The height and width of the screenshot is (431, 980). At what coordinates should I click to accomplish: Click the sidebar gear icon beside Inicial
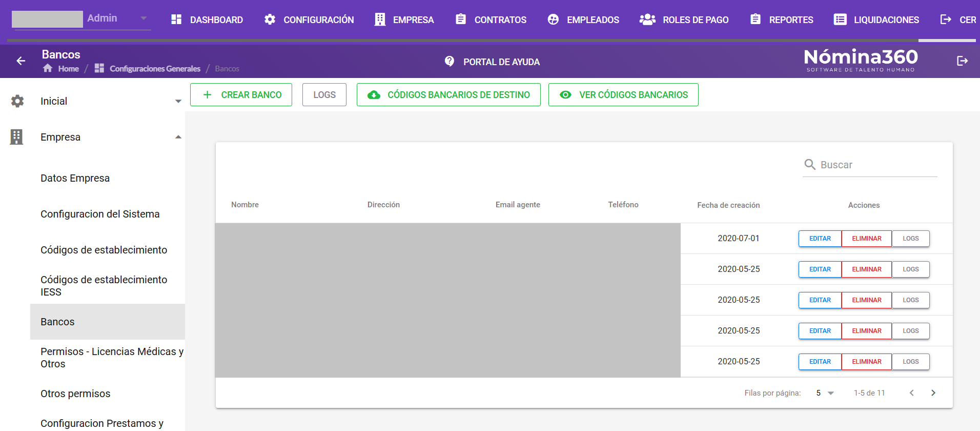tap(17, 101)
